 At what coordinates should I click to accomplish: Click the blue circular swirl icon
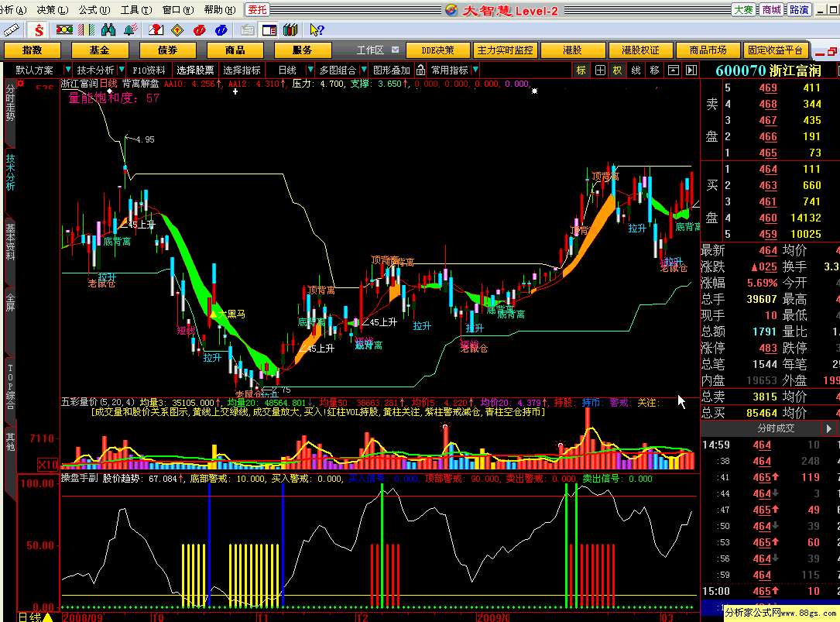click(x=221, y=30)
